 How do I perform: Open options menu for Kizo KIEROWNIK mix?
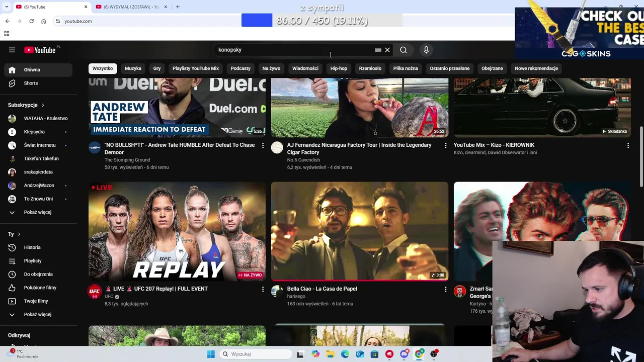coord(628,145)
